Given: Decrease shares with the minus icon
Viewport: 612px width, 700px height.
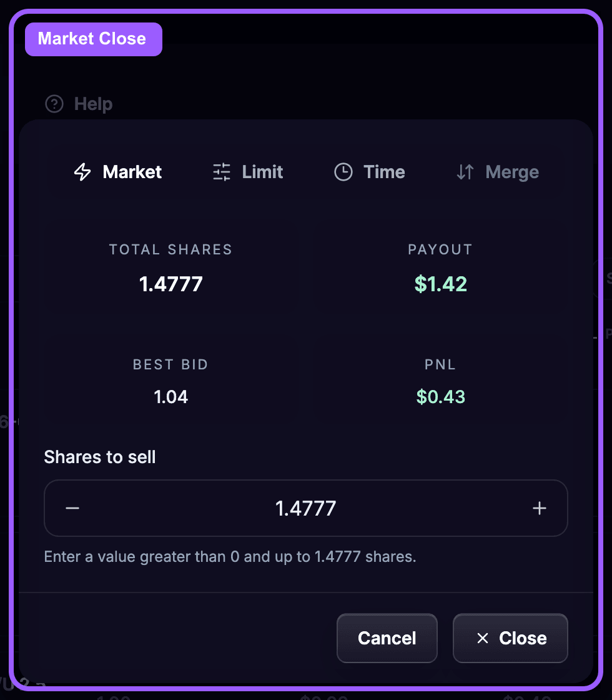Looking at the screenshot, I should [x=72, y=508].
